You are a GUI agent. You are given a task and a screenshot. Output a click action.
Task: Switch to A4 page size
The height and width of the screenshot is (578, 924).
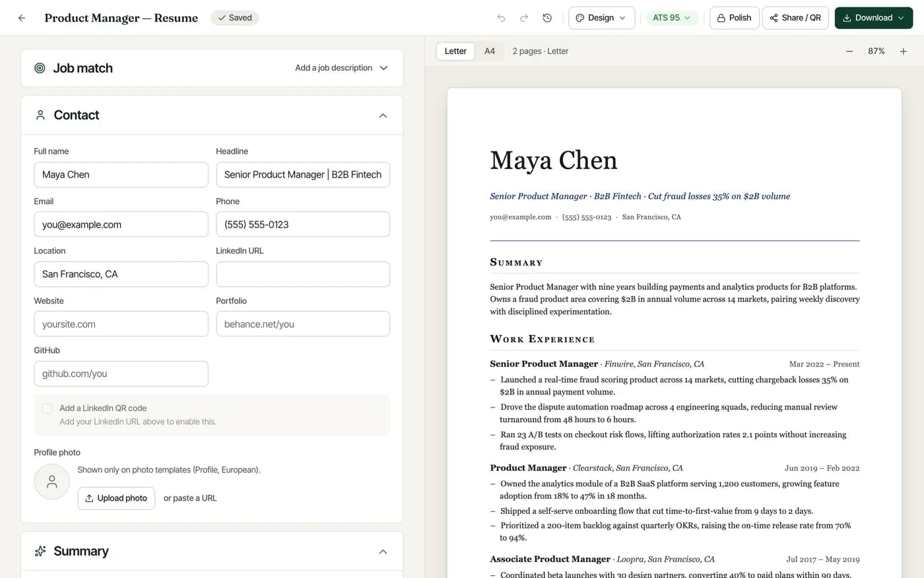click(x=490, y=51)
